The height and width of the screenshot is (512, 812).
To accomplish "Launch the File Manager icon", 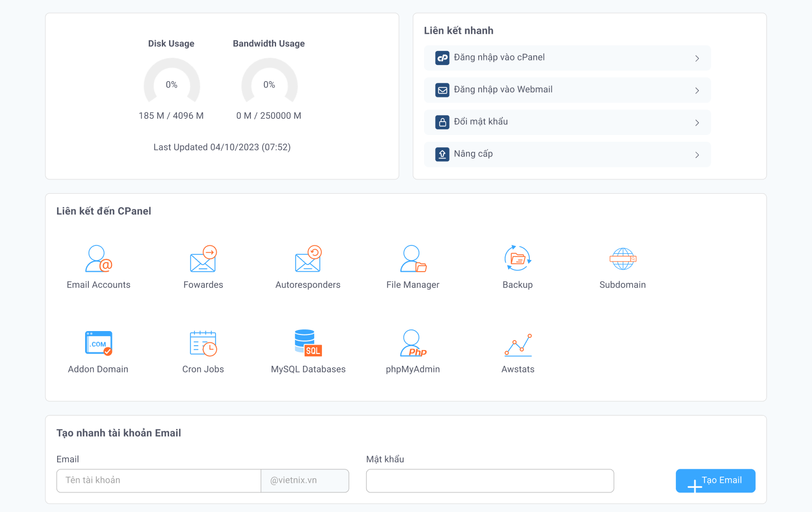I will (x=413, y=259).
